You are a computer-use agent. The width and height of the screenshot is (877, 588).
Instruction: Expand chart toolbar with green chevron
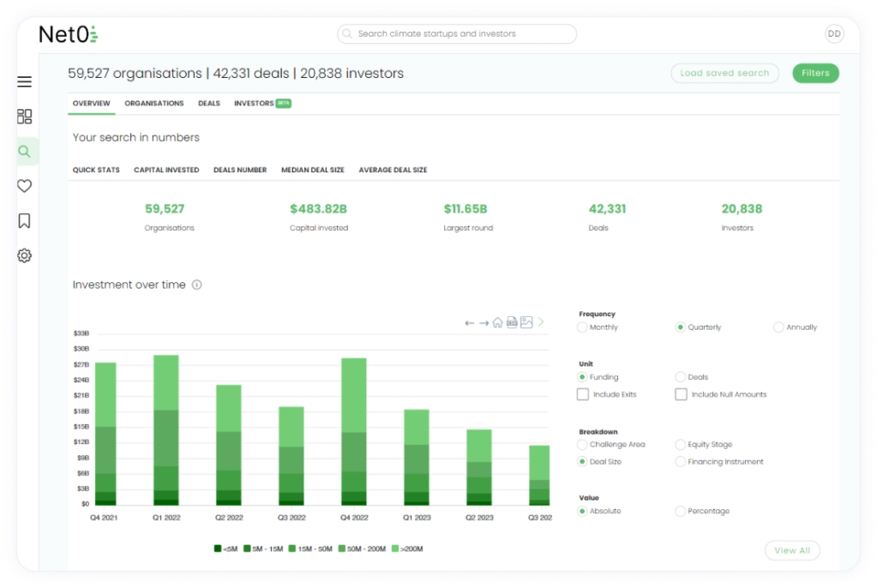(541, 322)
